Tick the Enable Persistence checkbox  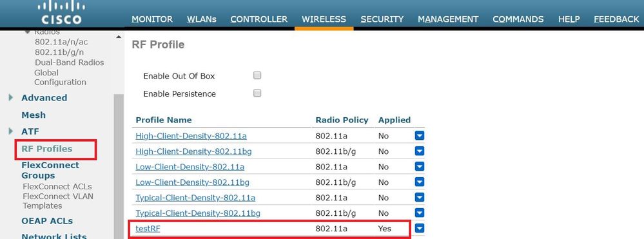point(257,93)
